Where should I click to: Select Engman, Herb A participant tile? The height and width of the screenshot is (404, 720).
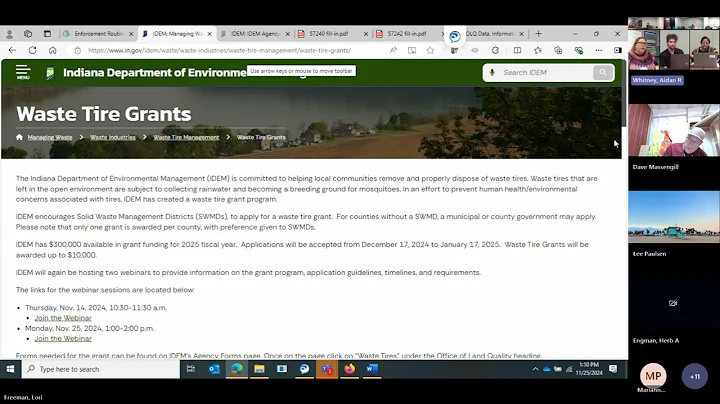[x=674, y=303]
